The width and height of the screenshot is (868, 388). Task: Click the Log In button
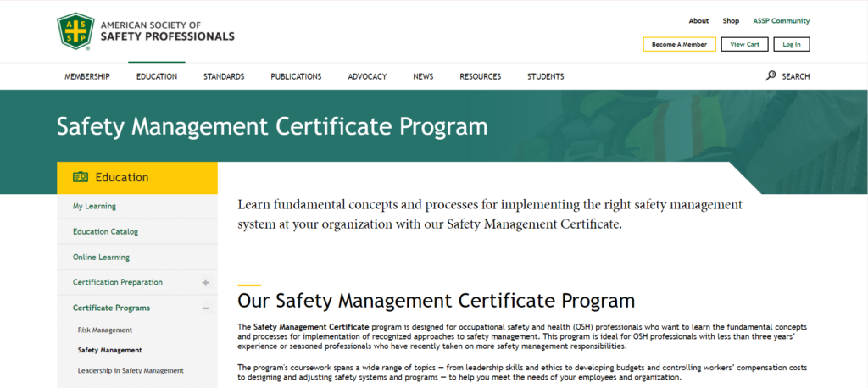pyautogui.click(x=792, y=44)
